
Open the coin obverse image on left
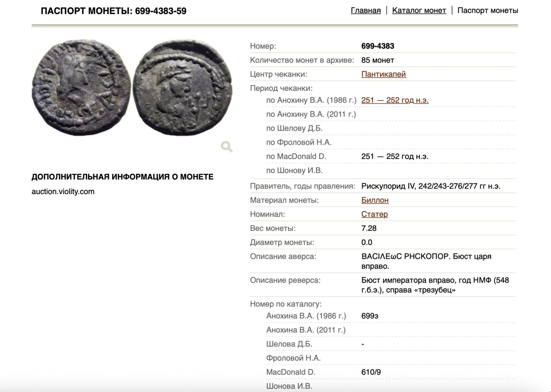point(81,87)
